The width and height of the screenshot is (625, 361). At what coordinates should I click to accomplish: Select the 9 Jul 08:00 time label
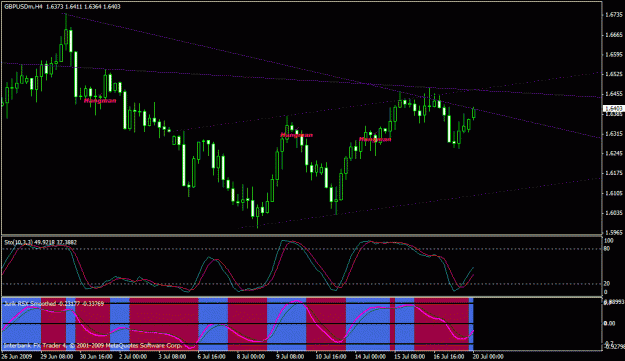click(291, 357)
